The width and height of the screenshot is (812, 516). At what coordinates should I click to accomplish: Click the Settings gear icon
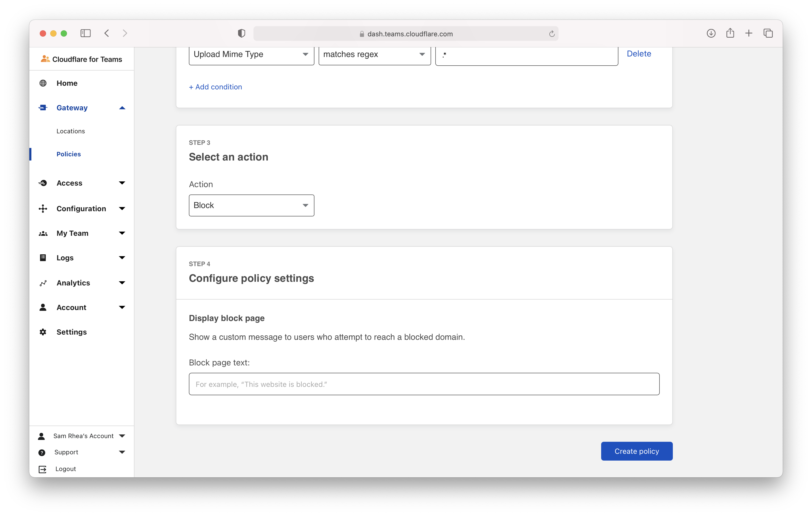click(43, 332)
